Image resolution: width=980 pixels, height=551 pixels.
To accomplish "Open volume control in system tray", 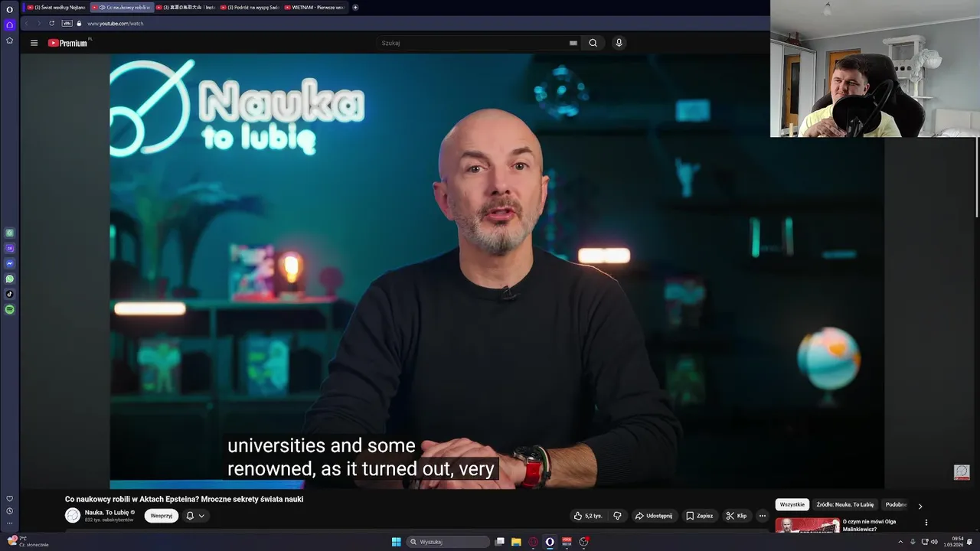I will [x=934, y=542].
